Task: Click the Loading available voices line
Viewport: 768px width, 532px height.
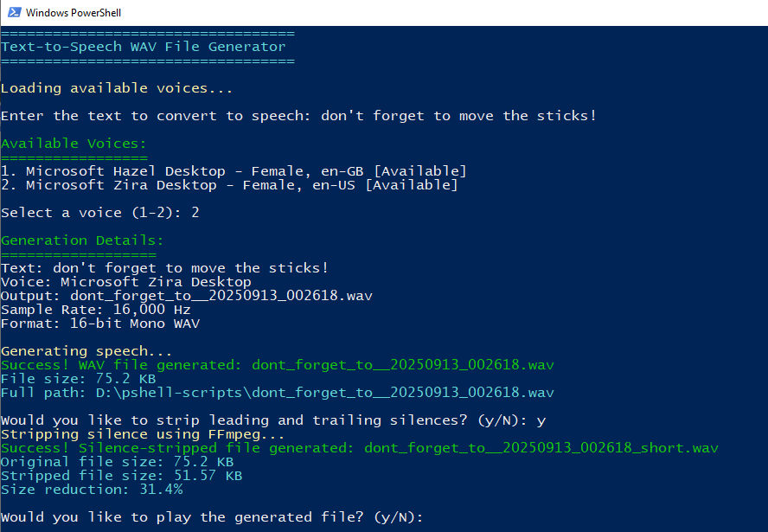Action: pyautogui.click(x=117, y=88)
